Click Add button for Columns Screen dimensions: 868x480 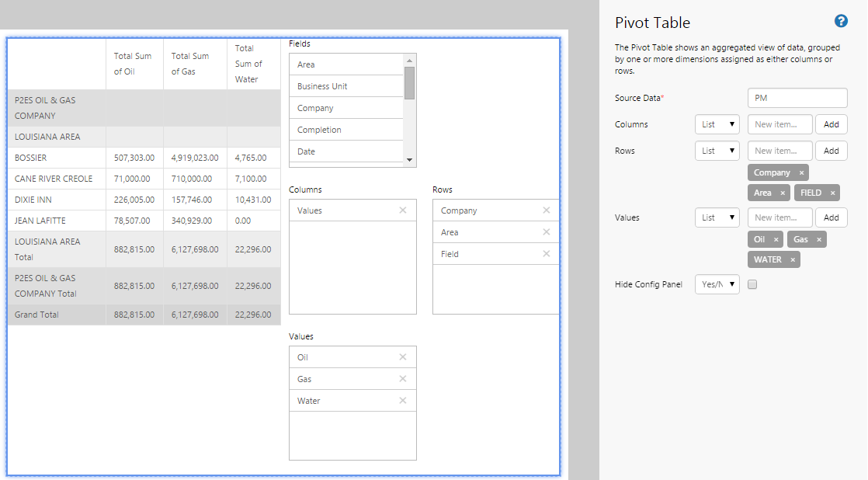click(x=831, y=124)
